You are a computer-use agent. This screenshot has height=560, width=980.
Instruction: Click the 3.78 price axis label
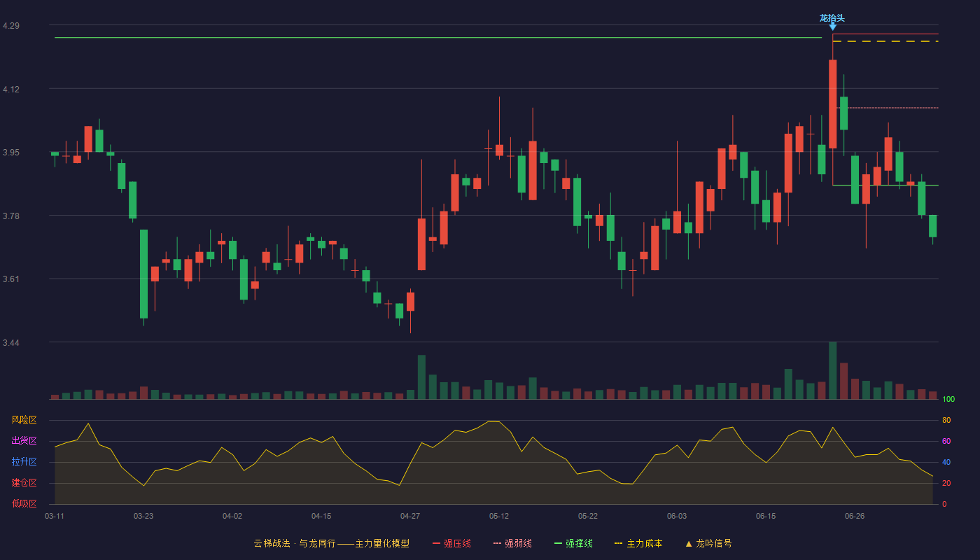pos(11,216)
